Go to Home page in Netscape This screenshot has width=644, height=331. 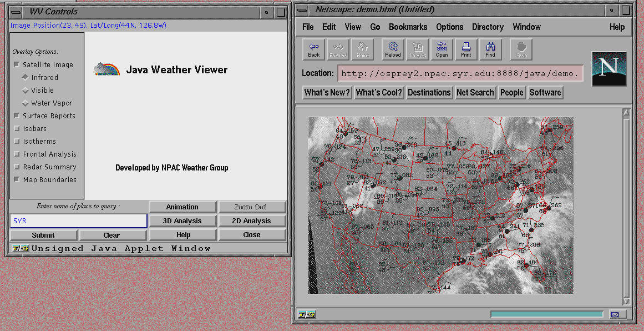coord(363,50)
